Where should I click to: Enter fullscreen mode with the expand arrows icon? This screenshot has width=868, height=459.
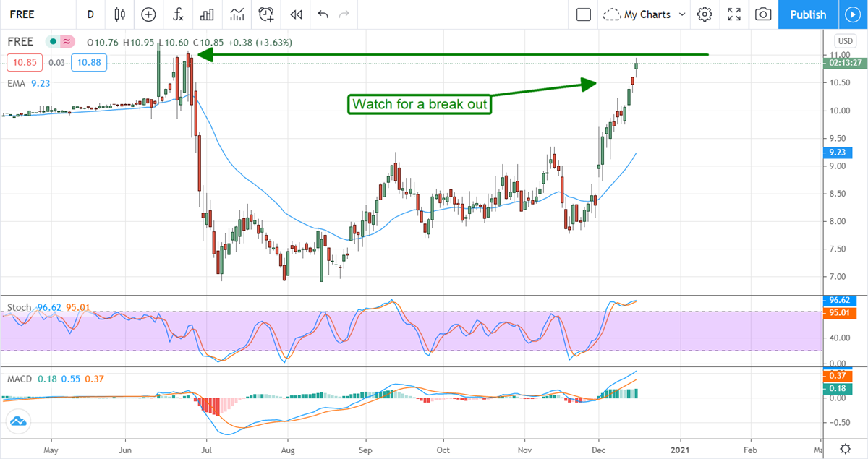pos(734,14)
